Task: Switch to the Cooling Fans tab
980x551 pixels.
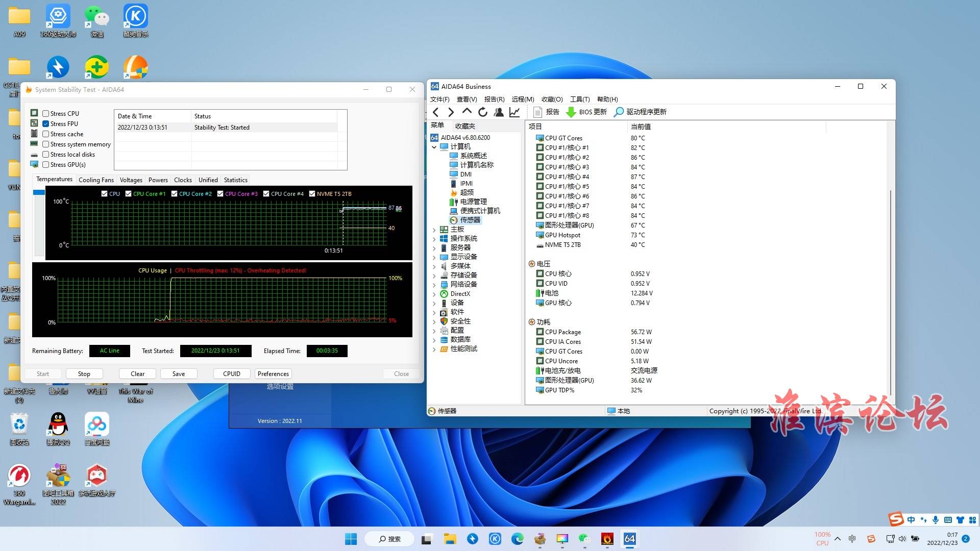Action: tap(96, 180)
